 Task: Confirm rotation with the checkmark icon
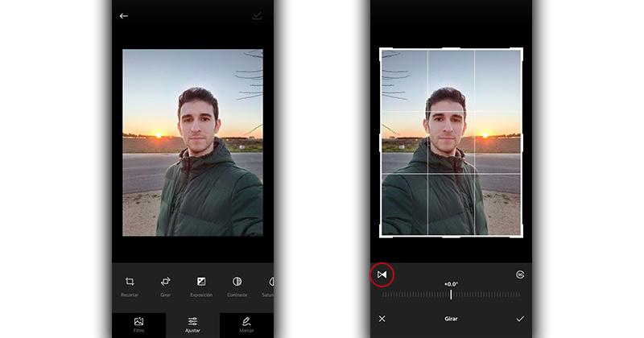[520, 319]
